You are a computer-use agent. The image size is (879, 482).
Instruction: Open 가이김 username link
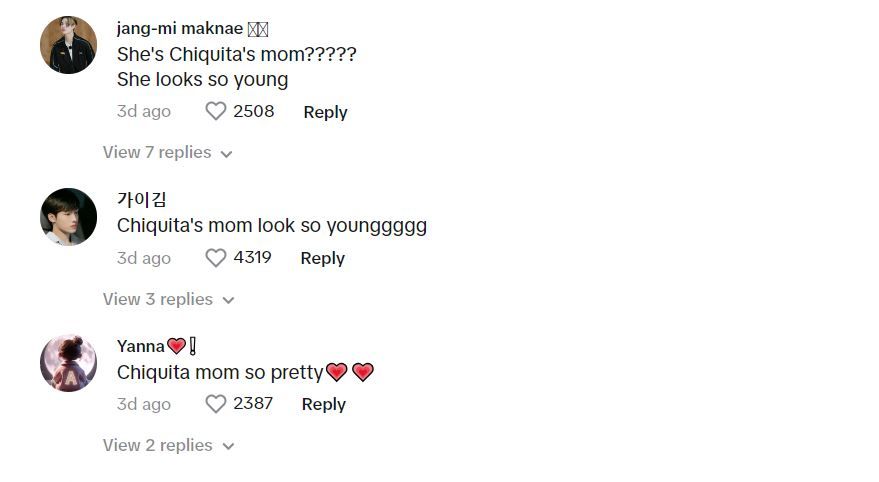(x=141, y=199)
